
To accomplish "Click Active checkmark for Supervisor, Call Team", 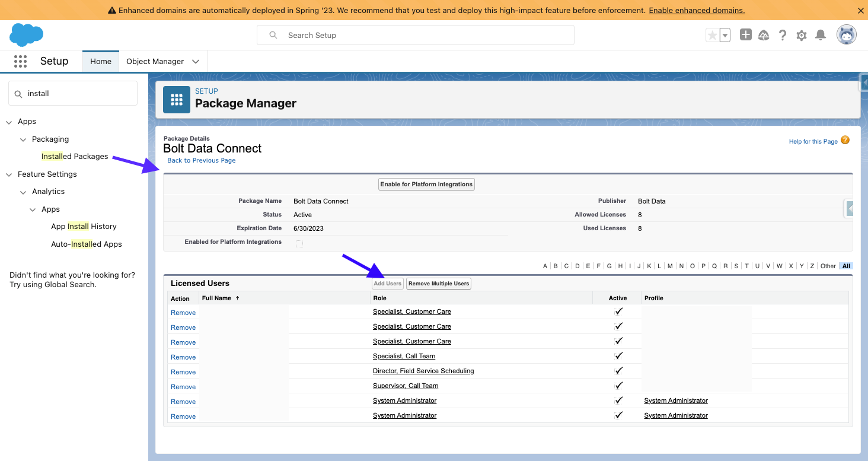I will tap(619, 386).
